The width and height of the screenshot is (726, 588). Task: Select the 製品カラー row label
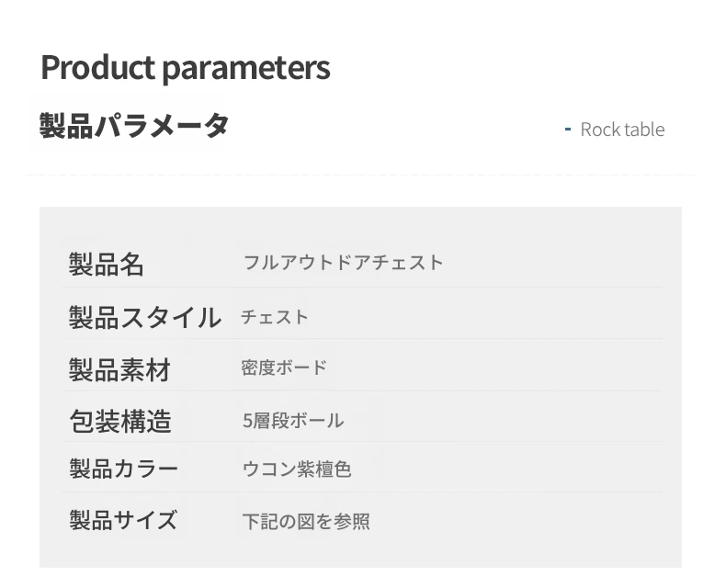point(124,469)
